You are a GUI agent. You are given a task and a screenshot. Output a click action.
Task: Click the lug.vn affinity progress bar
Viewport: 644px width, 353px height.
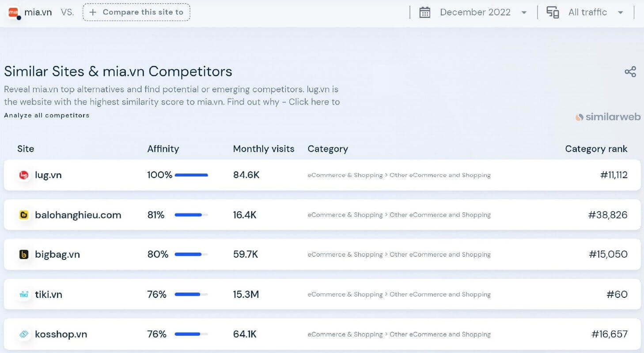pos(191,175)
